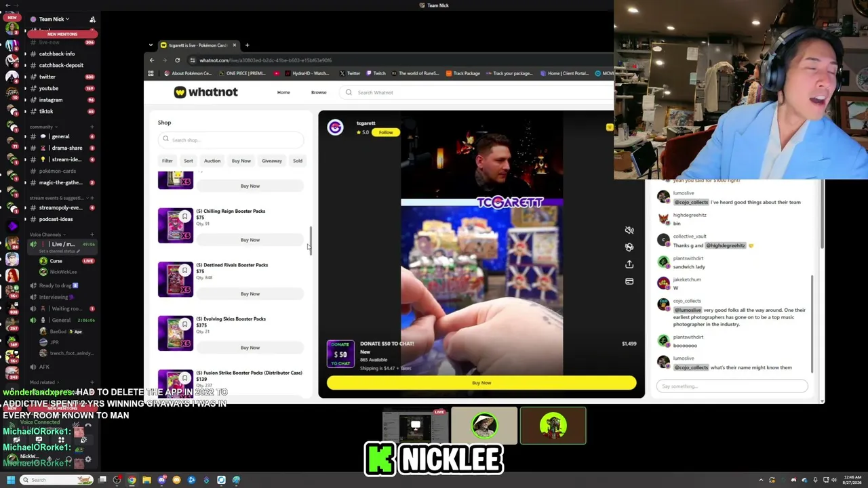Viewport: 868px width, 488px height.
Task: Select the LIVE stream thumbnail at bottom
Action: point(415,426)
